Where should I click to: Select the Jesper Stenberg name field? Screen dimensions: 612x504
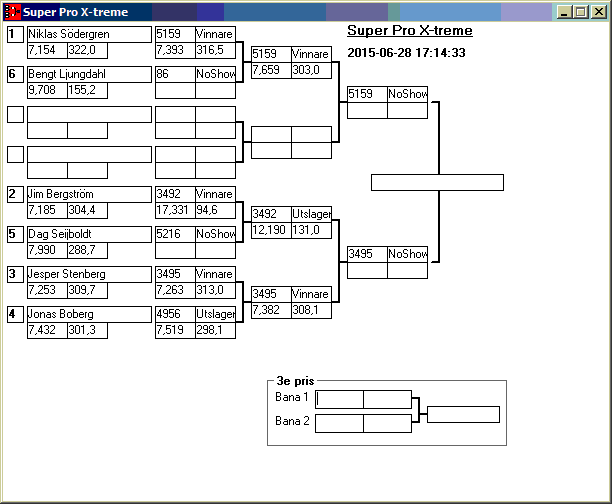click(x=88, y=274)
